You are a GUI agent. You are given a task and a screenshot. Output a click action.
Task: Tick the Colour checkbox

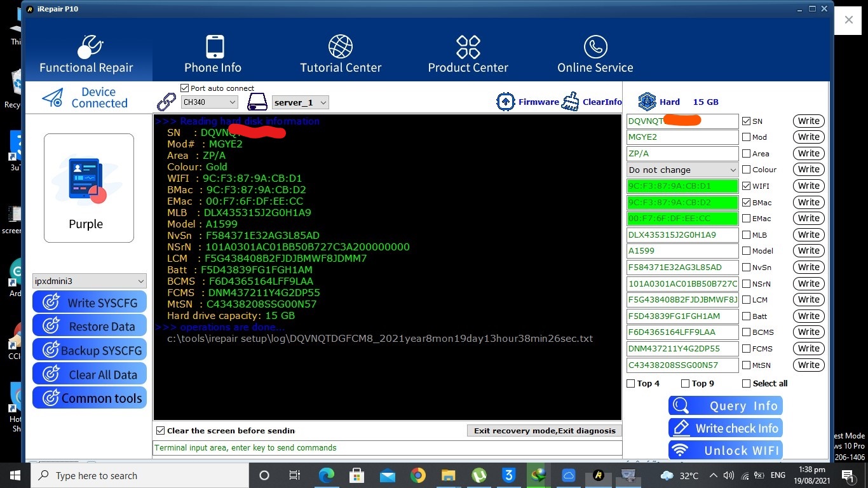747,170
